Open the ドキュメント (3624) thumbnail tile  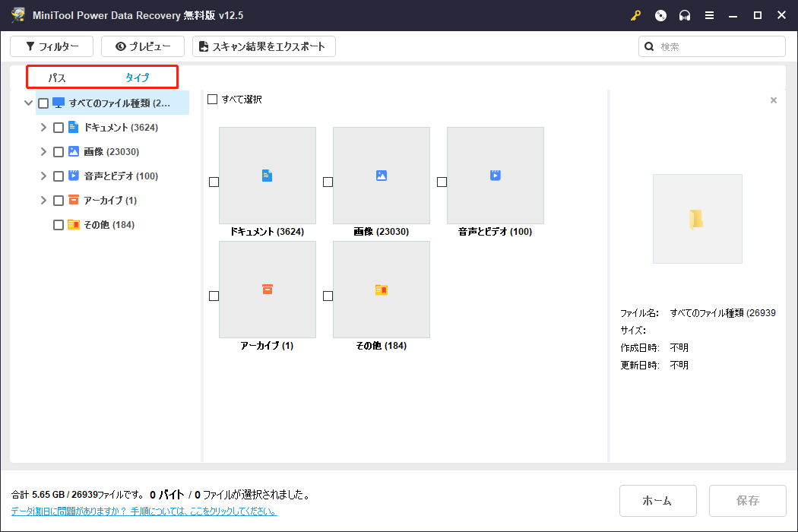268,176
